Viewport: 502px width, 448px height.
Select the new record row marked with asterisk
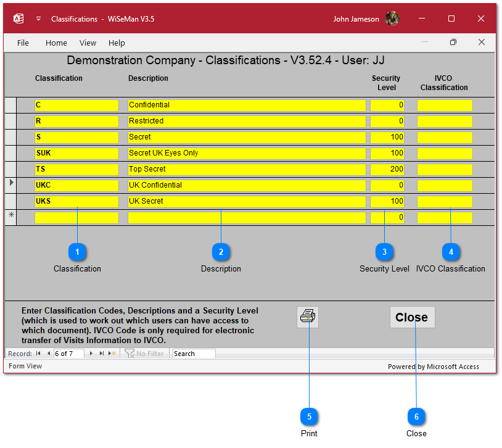[10, 217]
